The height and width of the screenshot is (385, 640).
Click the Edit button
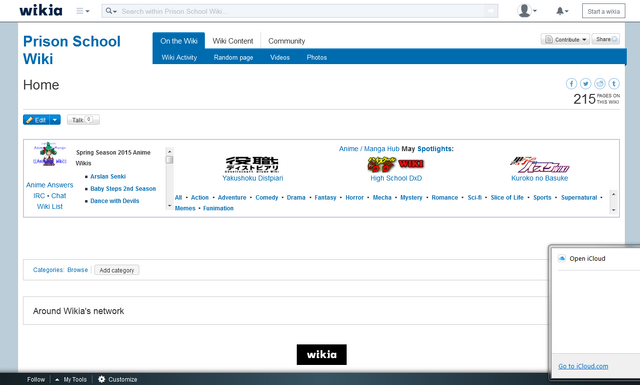pos(36,120)
